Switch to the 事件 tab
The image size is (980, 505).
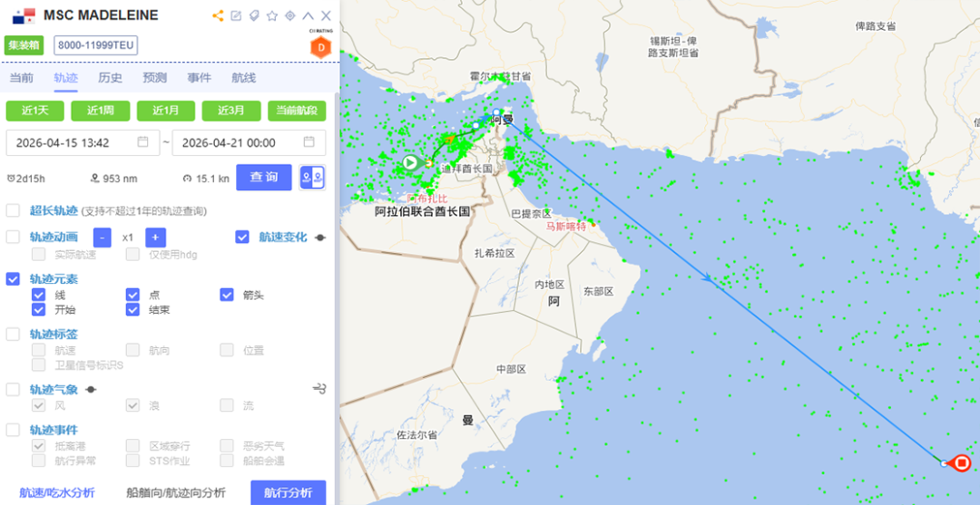(200, 78)
